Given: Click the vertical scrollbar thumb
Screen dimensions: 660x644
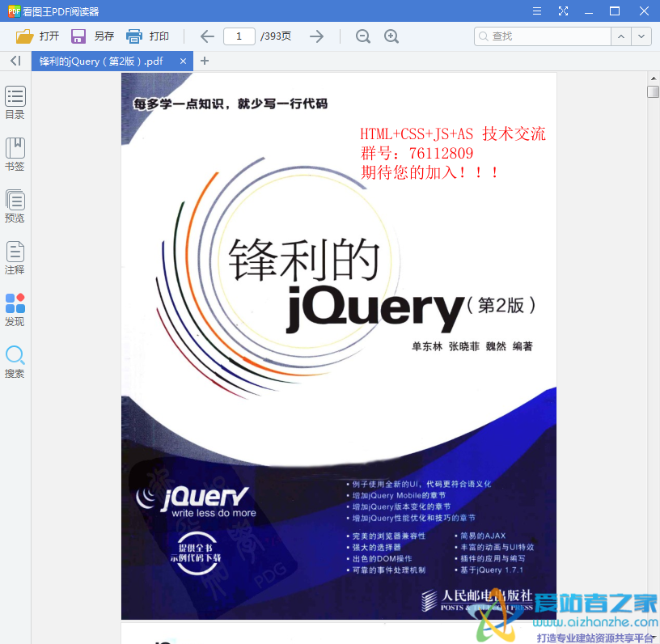Looking at the screenshot, I should click(x=653, y=91).
